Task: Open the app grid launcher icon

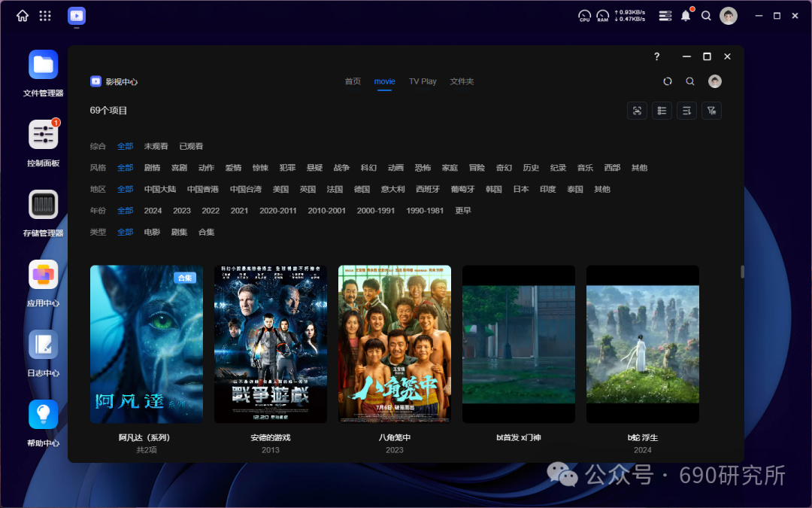Action: [45, 16]
